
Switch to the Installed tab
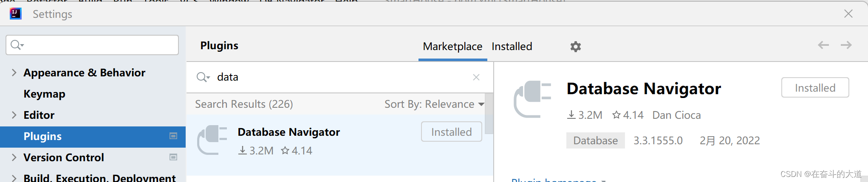(x=512, y=47)
